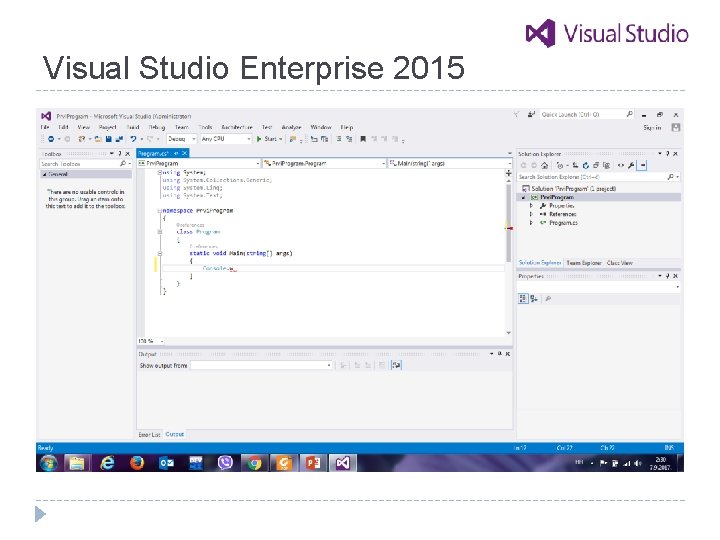Viewport: 720px width, 540px height.
Task: Collapse the Main method code block
Action: (x=160, y=253)
